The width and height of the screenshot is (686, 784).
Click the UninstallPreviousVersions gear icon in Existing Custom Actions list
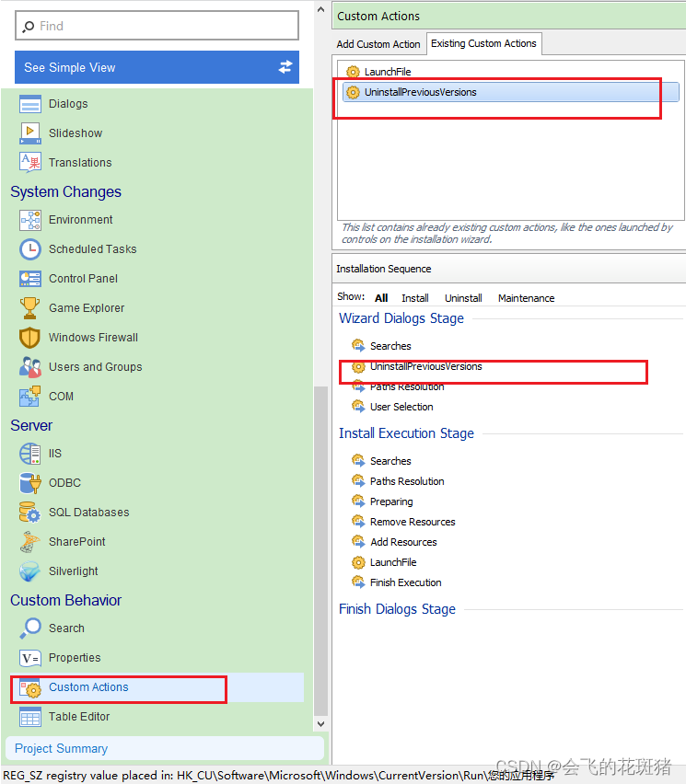pos(353,93)
